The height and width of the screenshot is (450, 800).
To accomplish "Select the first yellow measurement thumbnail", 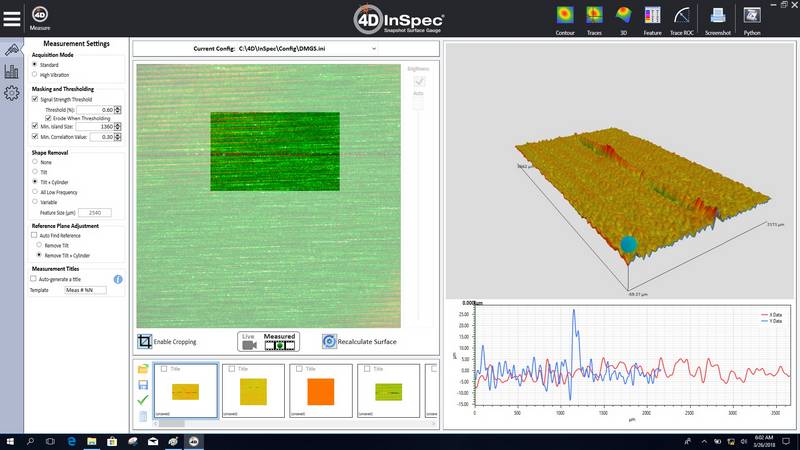I will click(x=185, y=391).
